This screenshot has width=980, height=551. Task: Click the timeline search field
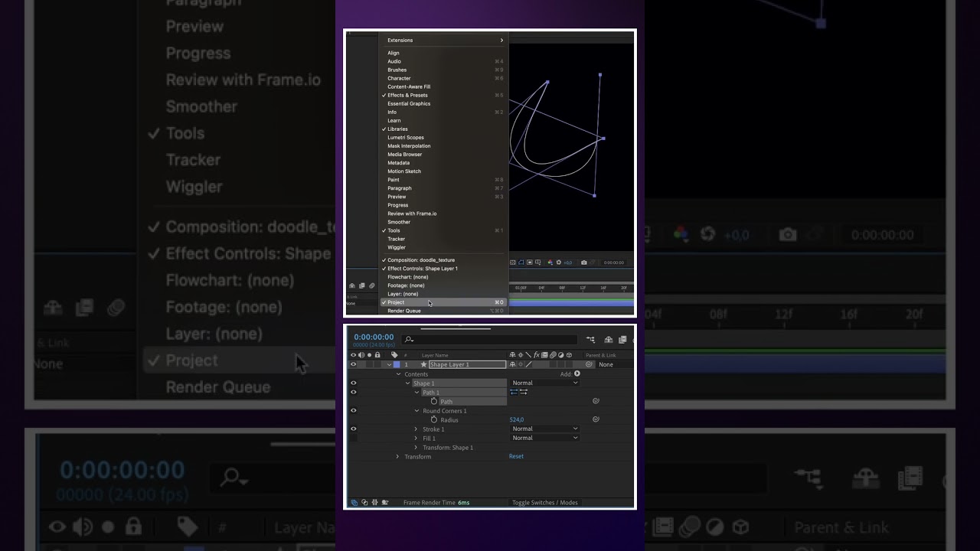pyautogui.click(x=488, y=340)
